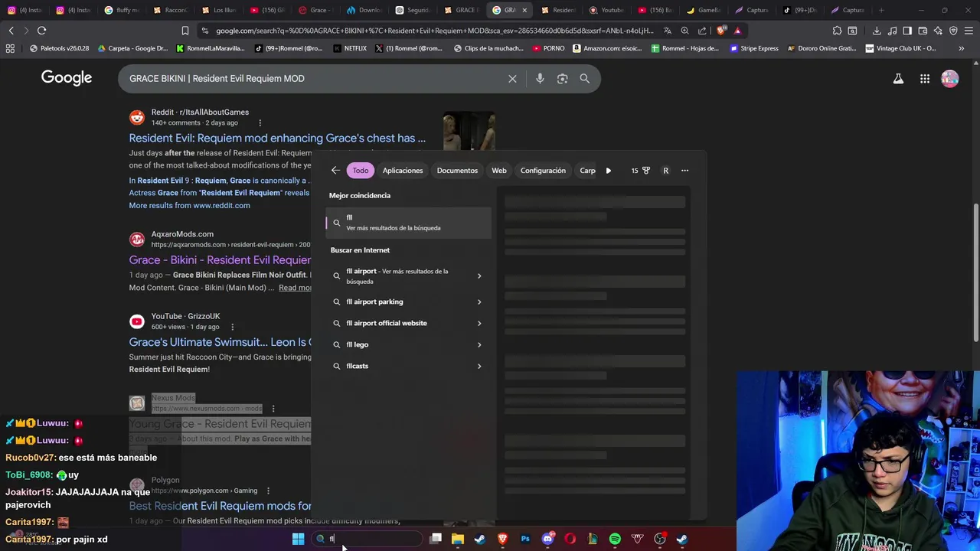Expand the 'fll airport parking' suggestion arrow
Screen dimensions: 980x551
coord(479,302)
